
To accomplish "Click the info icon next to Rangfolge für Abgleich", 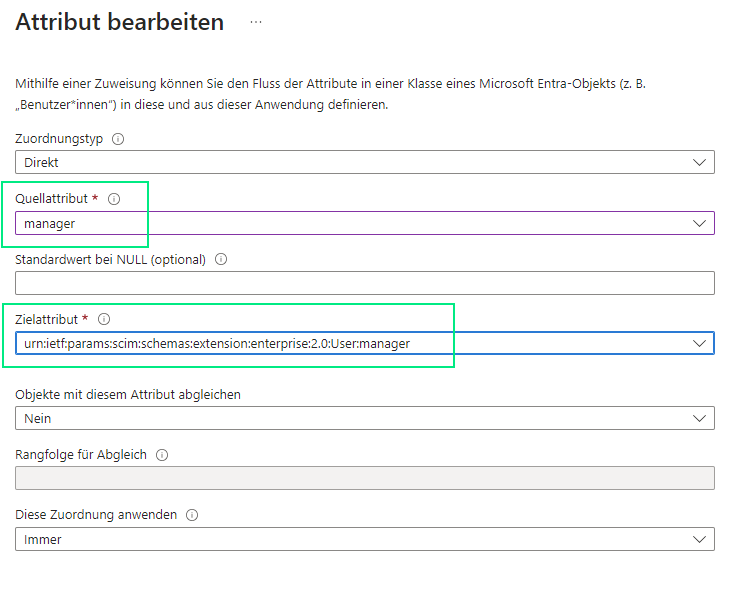I will click(x=162, y=454).
